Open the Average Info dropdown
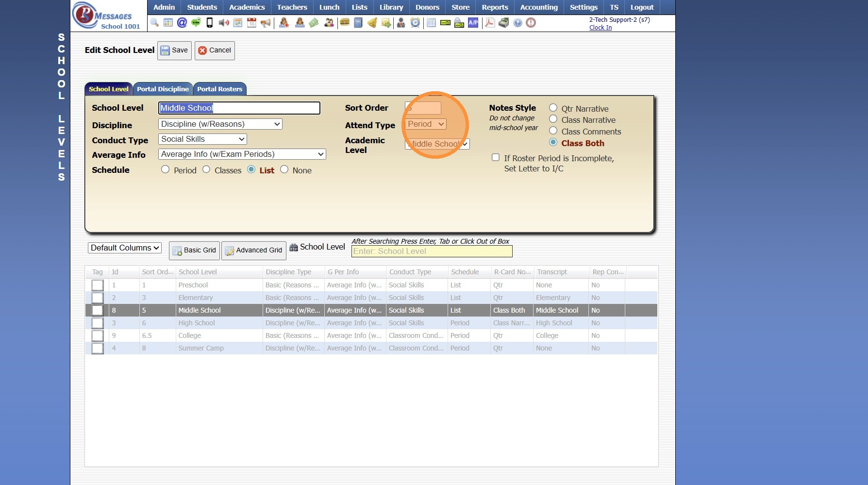Image resolution: width=868 pixels, height=485 pixels. [242, 154]
